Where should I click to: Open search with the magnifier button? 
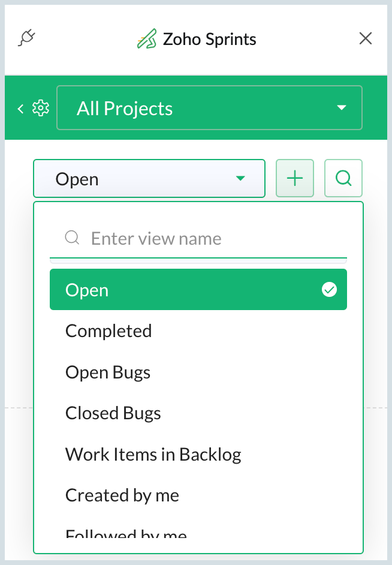343,178
